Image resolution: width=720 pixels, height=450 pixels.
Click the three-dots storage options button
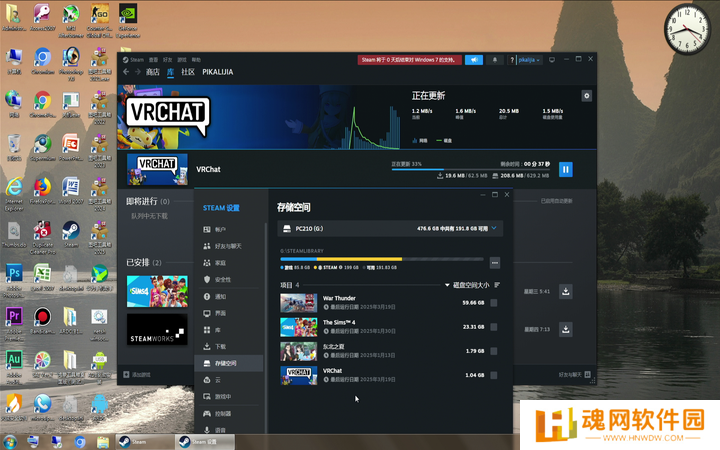tap(495, 263)
